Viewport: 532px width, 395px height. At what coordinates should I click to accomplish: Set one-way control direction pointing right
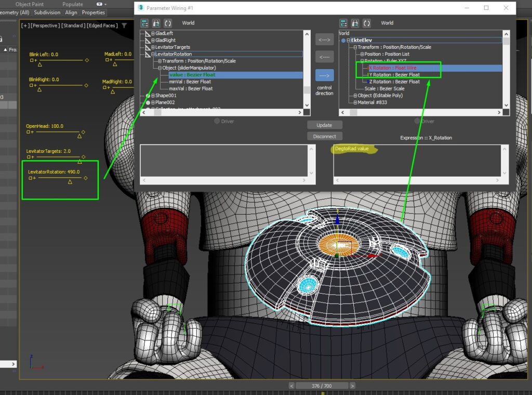(x=324, y=75)
